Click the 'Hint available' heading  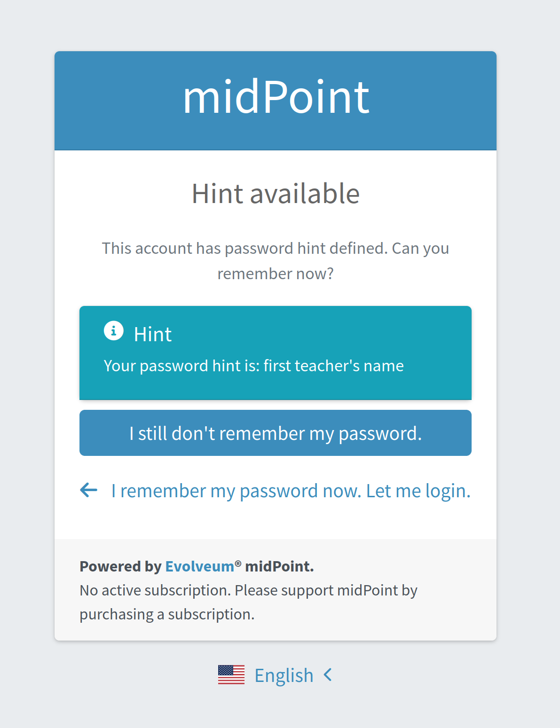click(x=275, y=194)
